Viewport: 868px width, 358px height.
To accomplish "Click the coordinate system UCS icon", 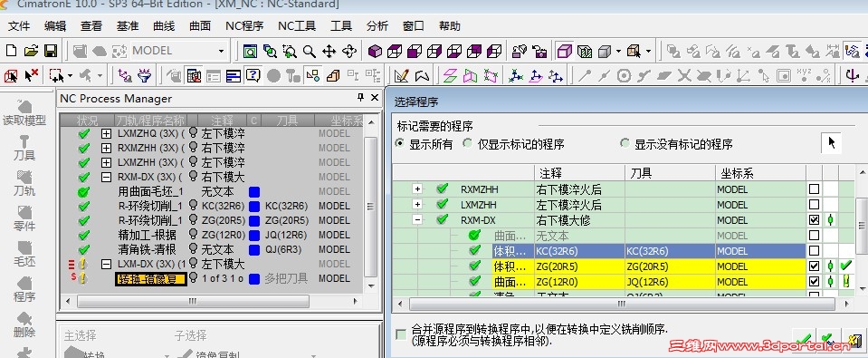I will point(515,75).
